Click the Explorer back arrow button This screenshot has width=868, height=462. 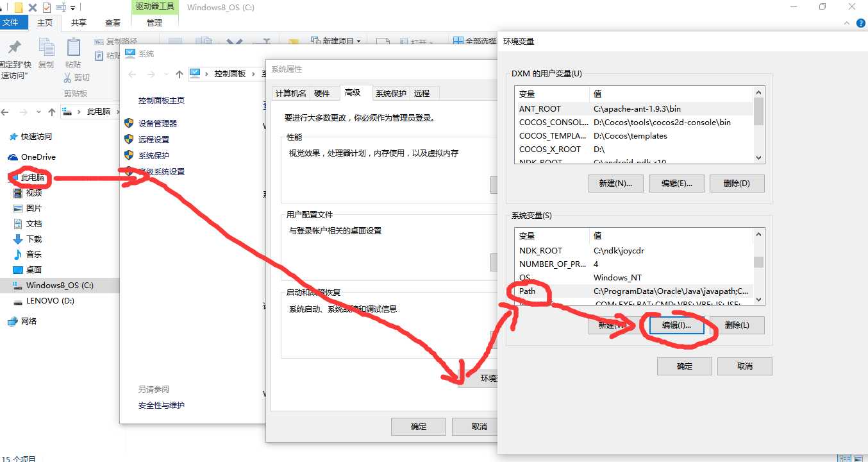(x=5, y=112)
